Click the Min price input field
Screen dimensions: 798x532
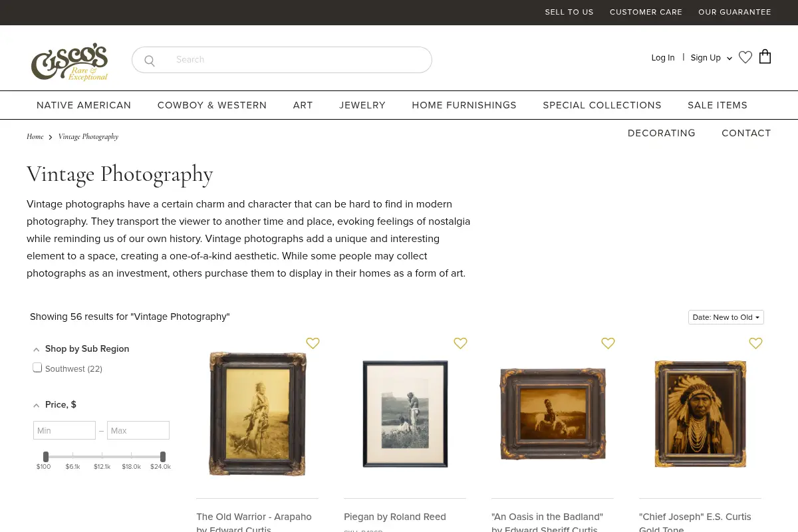pos(65,430)
